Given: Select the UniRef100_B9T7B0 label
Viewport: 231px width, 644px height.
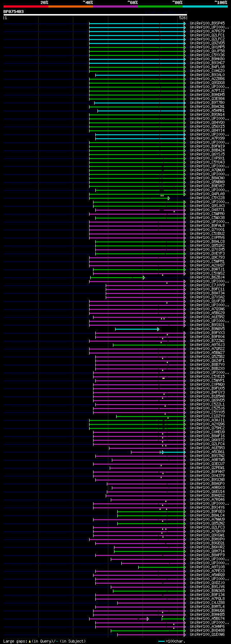Looking at the screenshot, I should [x=207, y=102].
